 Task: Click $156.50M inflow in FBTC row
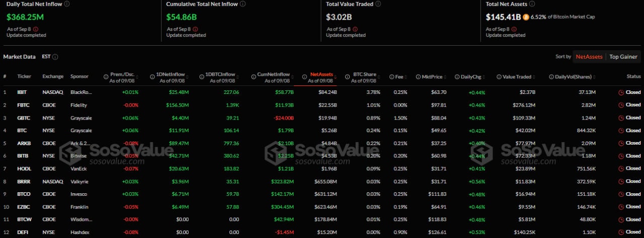(x=177, y=105)
